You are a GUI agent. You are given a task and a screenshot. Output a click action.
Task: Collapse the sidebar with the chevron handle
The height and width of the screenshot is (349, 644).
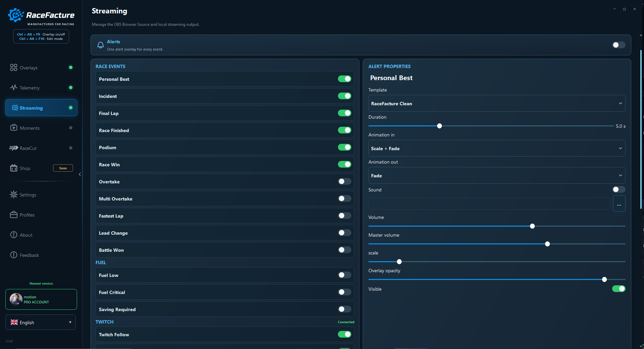click(x=80, y=174)
